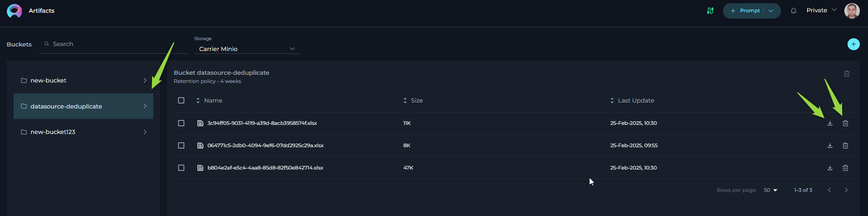The image size is (868, 216).
Task: Open the notifications bell
Action: click(x=793, y=11)
